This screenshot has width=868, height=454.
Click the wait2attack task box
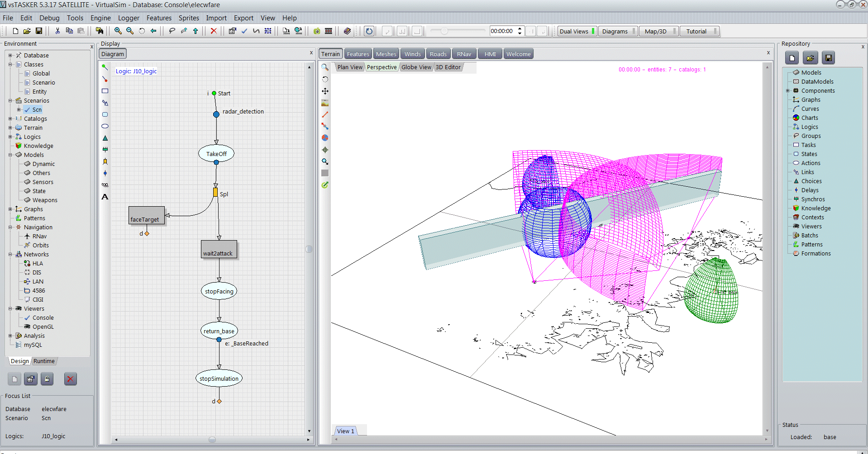pyautogui.click(x=219, y=250)
